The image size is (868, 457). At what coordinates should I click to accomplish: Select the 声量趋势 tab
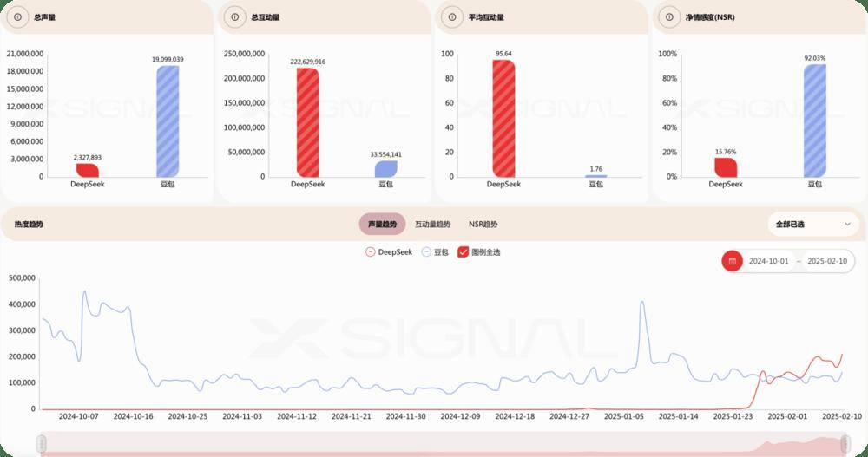(383, 224)
